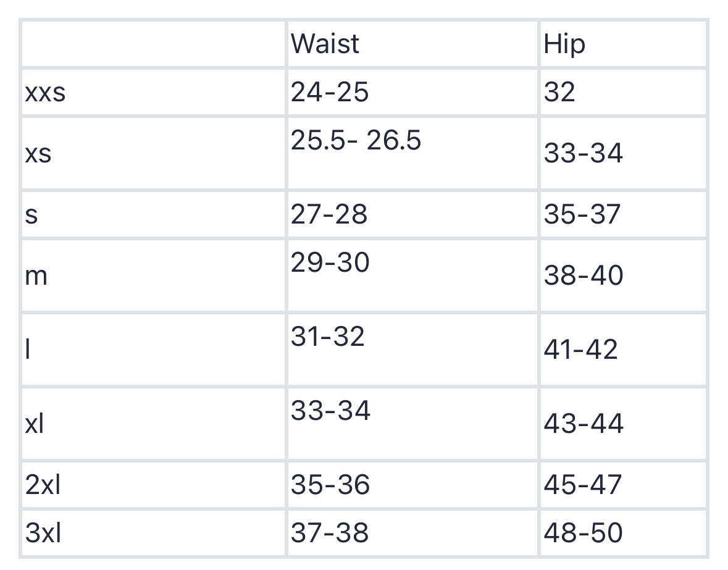This screenshot has width=728, height=570.
Task: Click hip measurement 38-40
Action: pyautogui.click(x=584, y=275)
